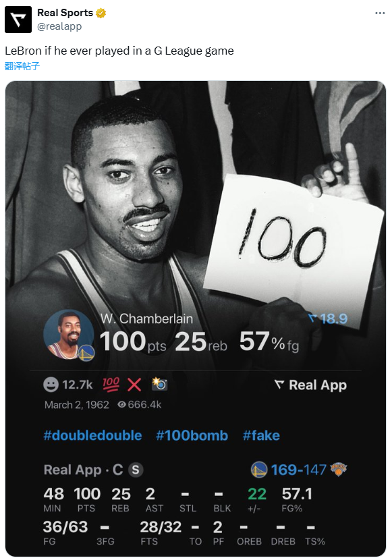This screenshot has height=558, width=392.
Task: Click the Knicks logo next to the score
Action: (338, 470)
